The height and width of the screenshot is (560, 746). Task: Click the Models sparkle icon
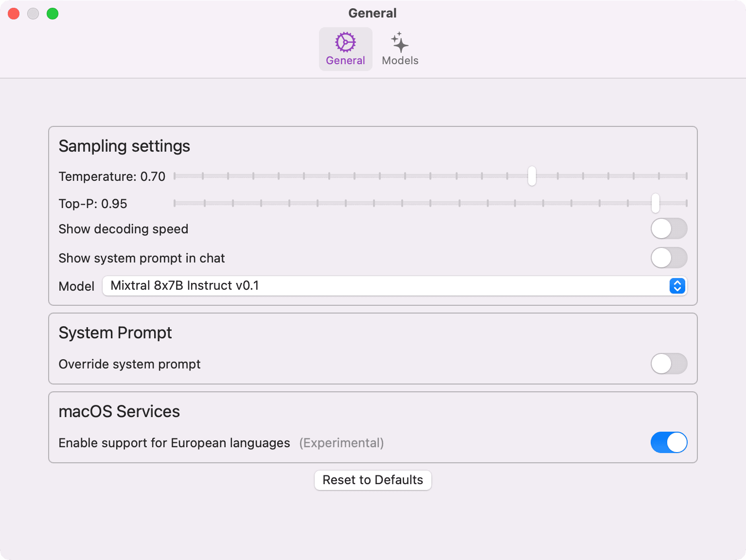(x=400, y=42)
